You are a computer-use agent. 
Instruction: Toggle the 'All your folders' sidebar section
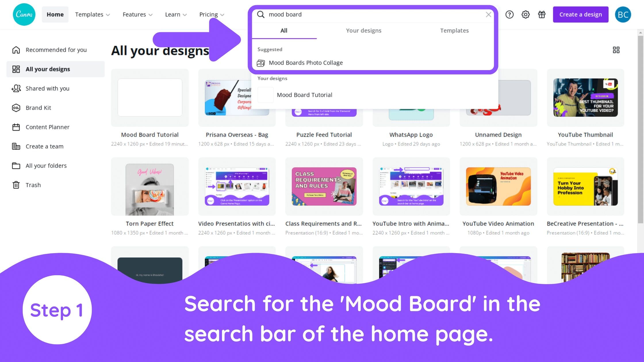[x=45, y=165]
